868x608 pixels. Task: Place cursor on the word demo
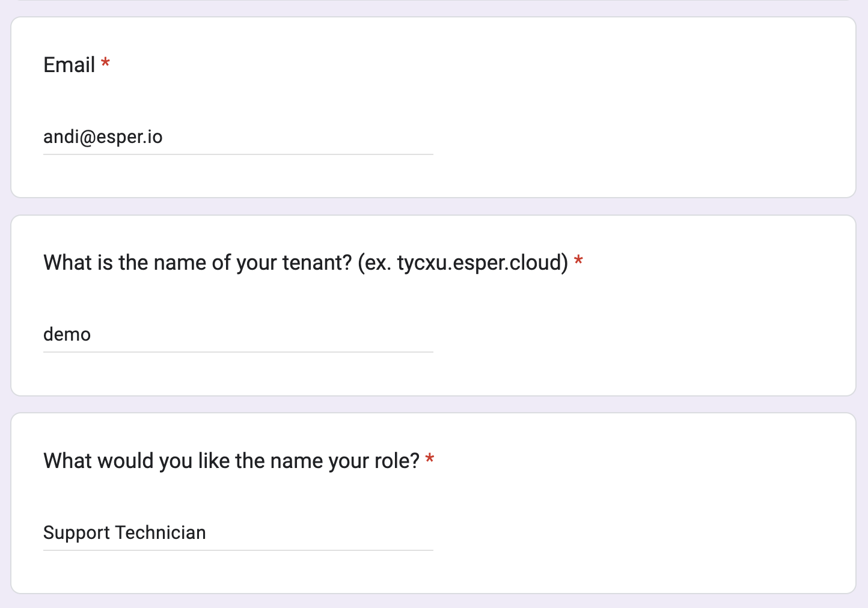tap(67, 335)
